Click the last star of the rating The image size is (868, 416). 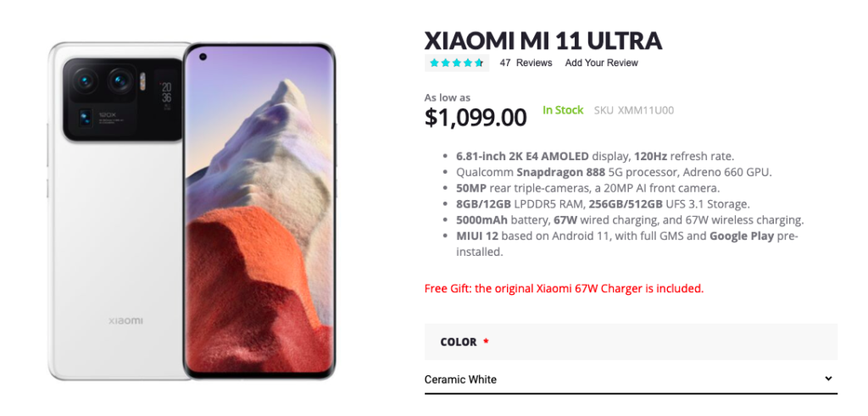(x=479, y=63)
